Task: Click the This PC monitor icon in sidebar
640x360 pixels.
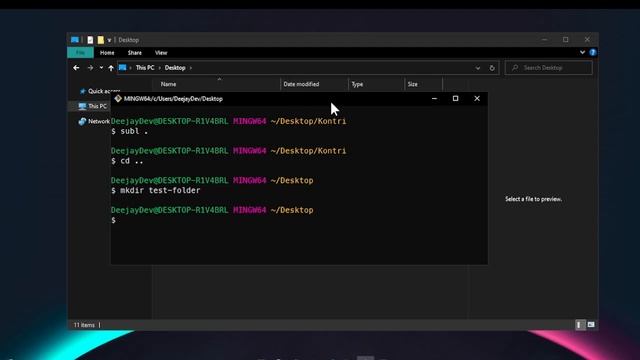Action: [x=82, y=106]
